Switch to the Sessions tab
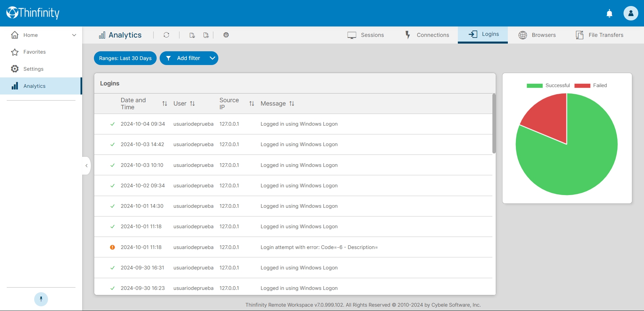Screen dimensions: 644x311 click(366, 35)
